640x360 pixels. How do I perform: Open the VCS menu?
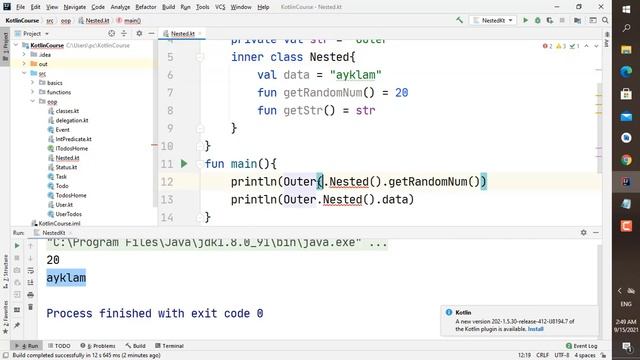(x=220, y=7)
